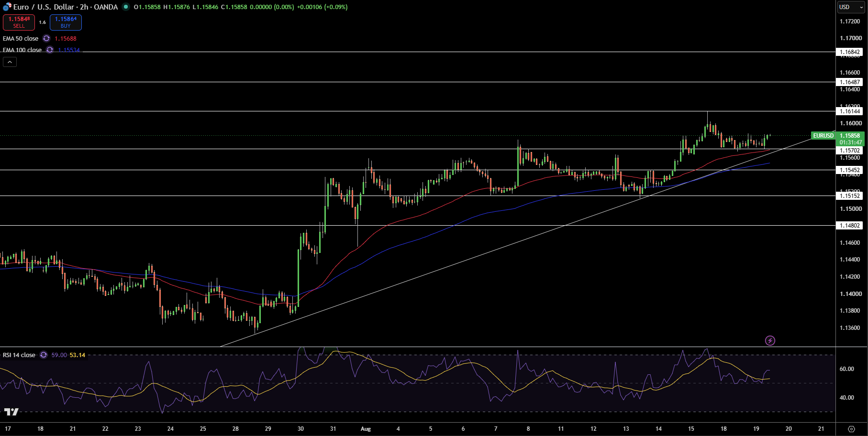The image size is (868, 436).
Task: Click the 1.13600 price scale label
Action: click(x=850, y=328)
